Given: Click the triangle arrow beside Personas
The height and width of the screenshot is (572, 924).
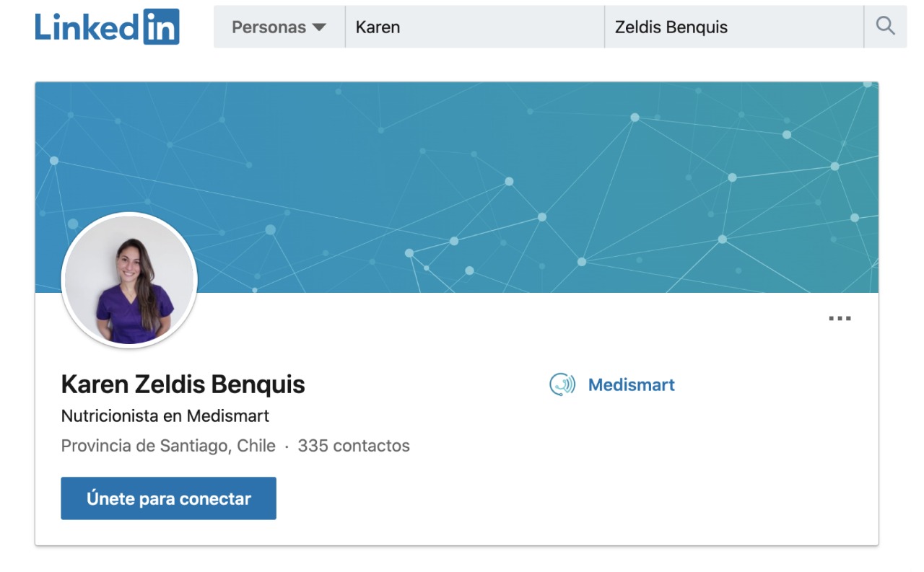Looking at the screenshot, I should click(x=319, y=27).
